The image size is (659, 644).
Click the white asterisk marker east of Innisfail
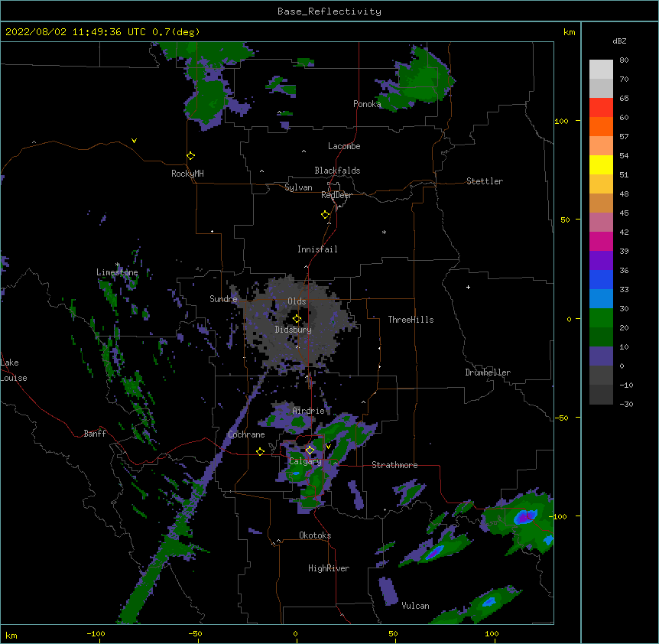tap(384, 232)
